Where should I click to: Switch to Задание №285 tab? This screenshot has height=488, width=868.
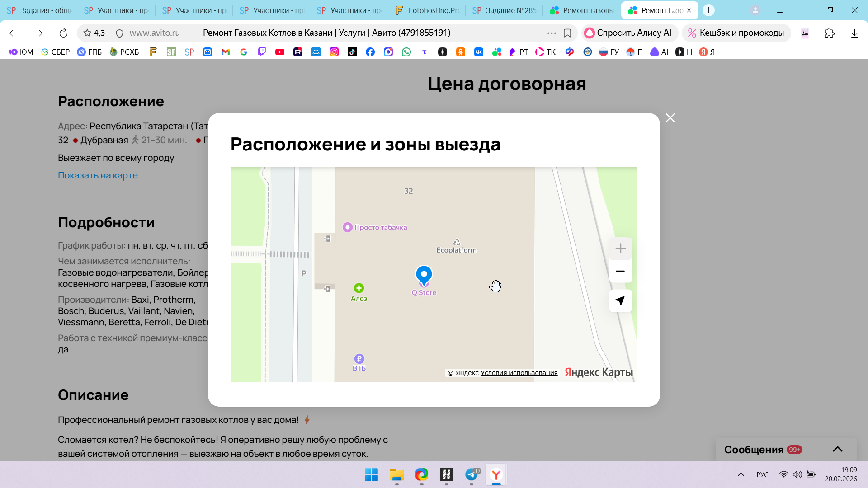(505, 10)
